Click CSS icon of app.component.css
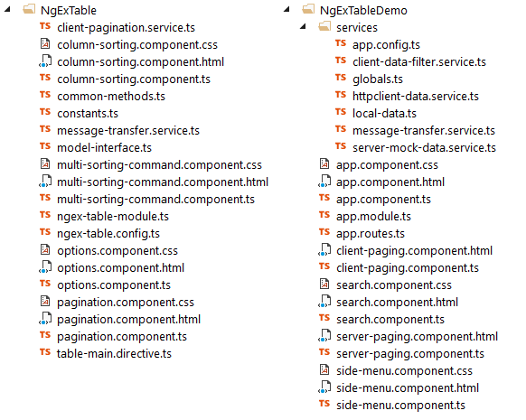The image size is (526, 420). point(324,163)
